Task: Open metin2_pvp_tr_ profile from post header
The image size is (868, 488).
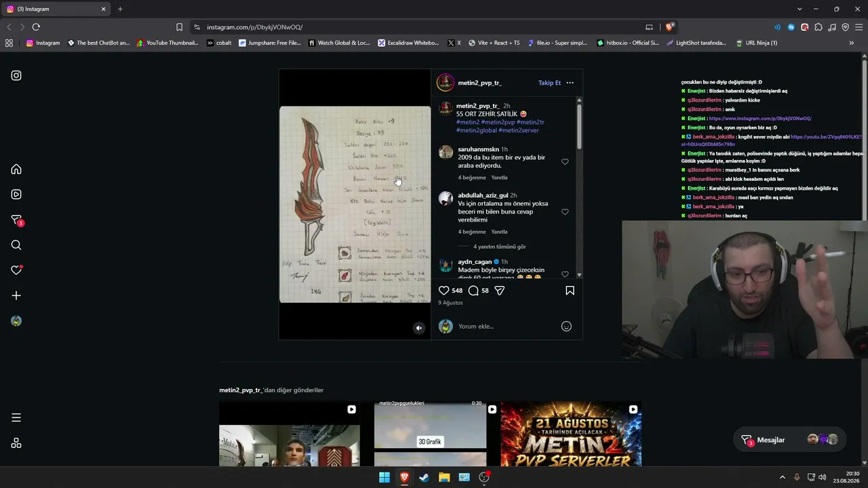Action: pos(479,83)
